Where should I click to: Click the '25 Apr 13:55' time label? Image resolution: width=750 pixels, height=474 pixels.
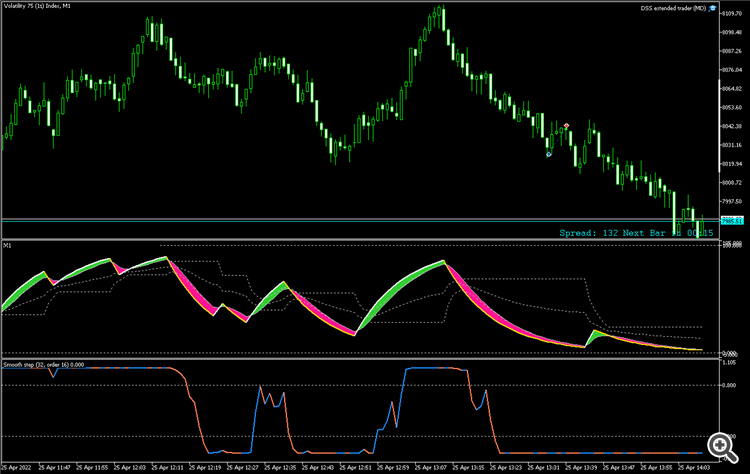[x=656, y=467]
